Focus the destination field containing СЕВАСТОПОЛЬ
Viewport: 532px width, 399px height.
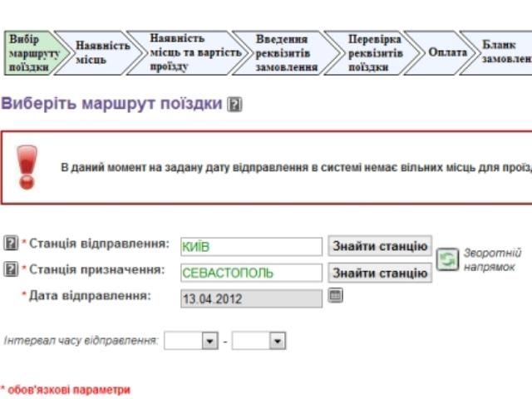[x=251, y=273]
